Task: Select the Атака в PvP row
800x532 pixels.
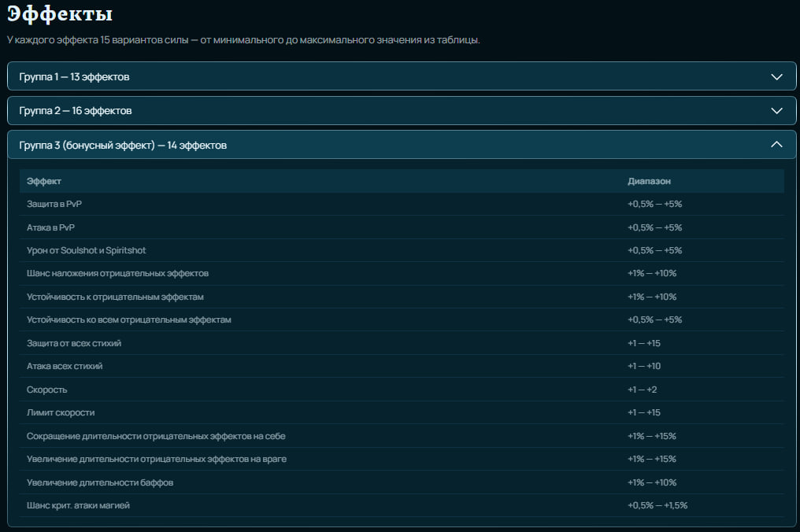Action: point(402,227)
